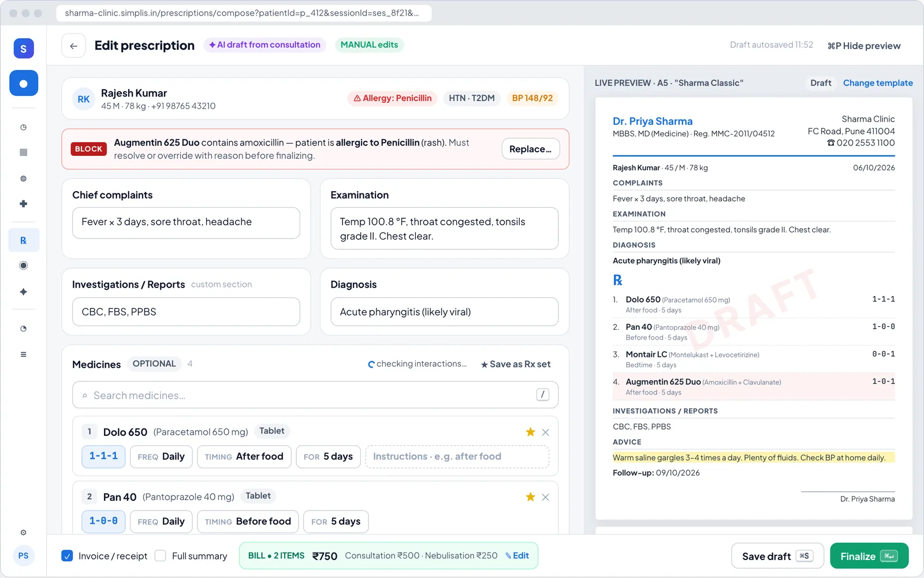924x578 pixels.
Task: Open Pan 40 TIMING Before food dropdown
Action: coord(248,521)
